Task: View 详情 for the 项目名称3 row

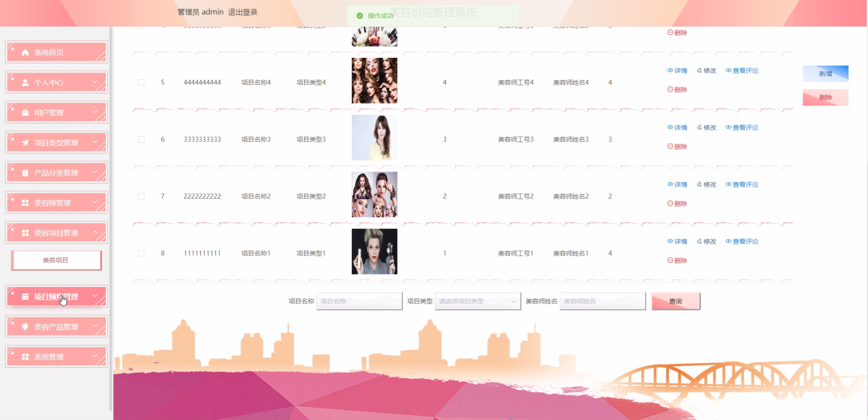Action: coord(677,127)
